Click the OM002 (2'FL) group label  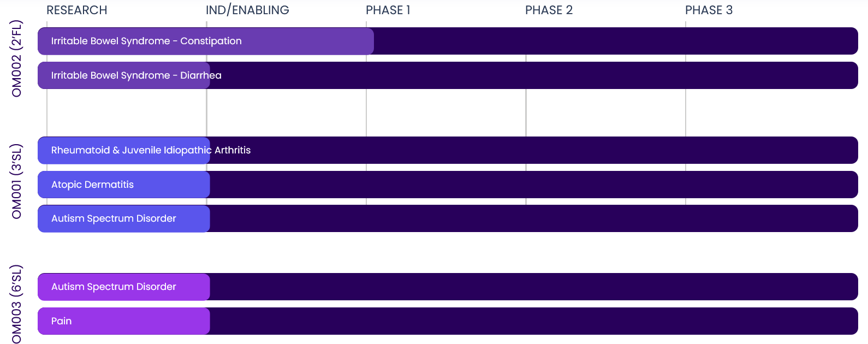(17, 58)
